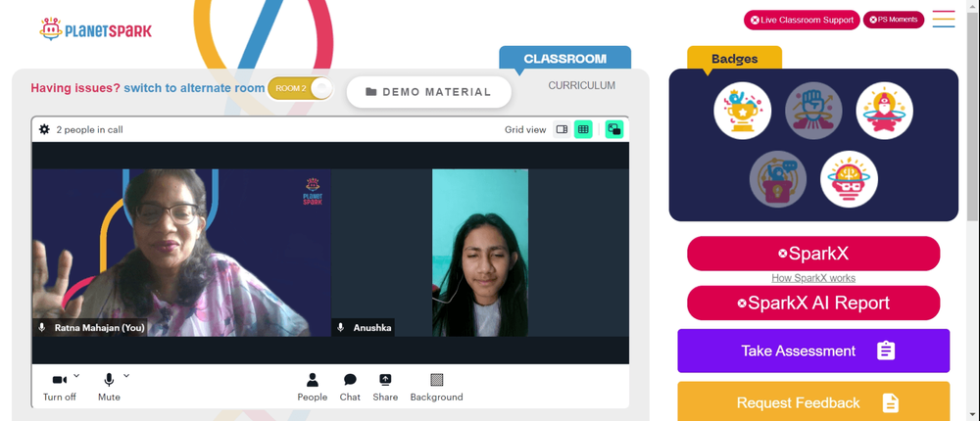This screenshot has width=980, height=421.
Task: Select the trophy star badge
Action: pyautogui.click(x=743, y=111)
